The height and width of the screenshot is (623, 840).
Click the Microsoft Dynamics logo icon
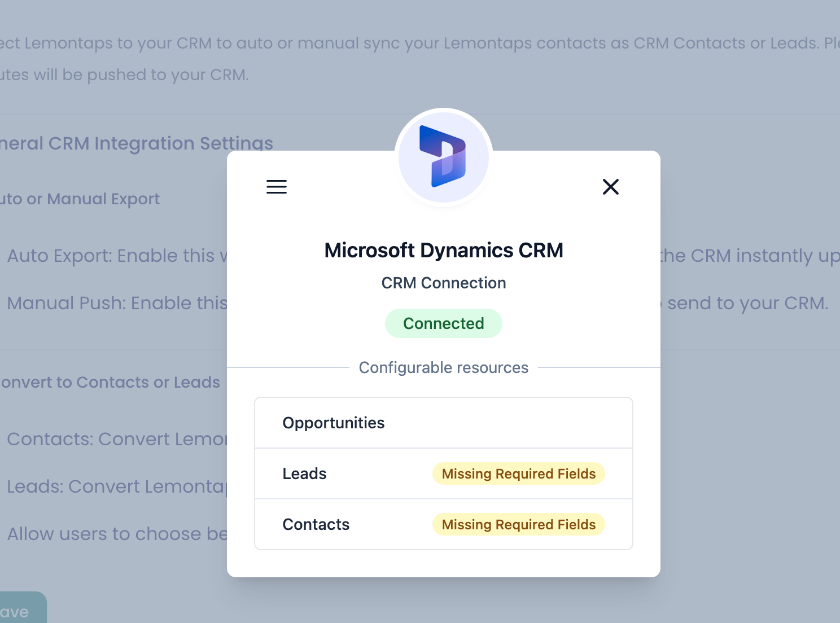[x=443, y=157]
